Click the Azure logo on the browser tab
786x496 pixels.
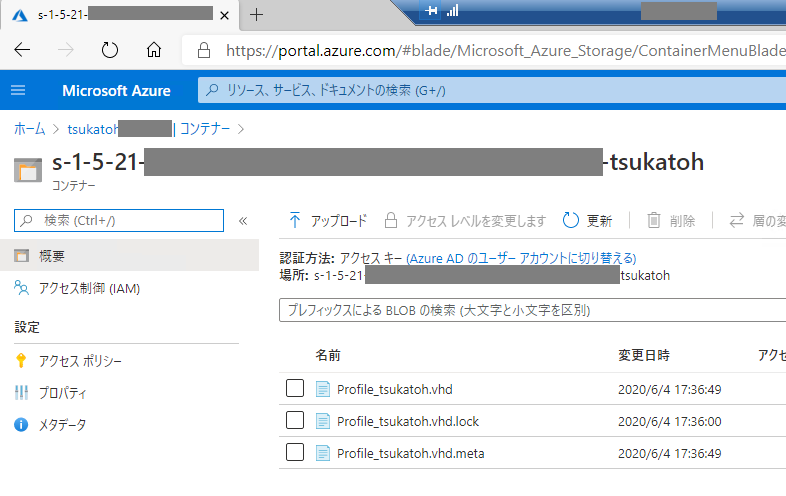[x=20, y=15]
